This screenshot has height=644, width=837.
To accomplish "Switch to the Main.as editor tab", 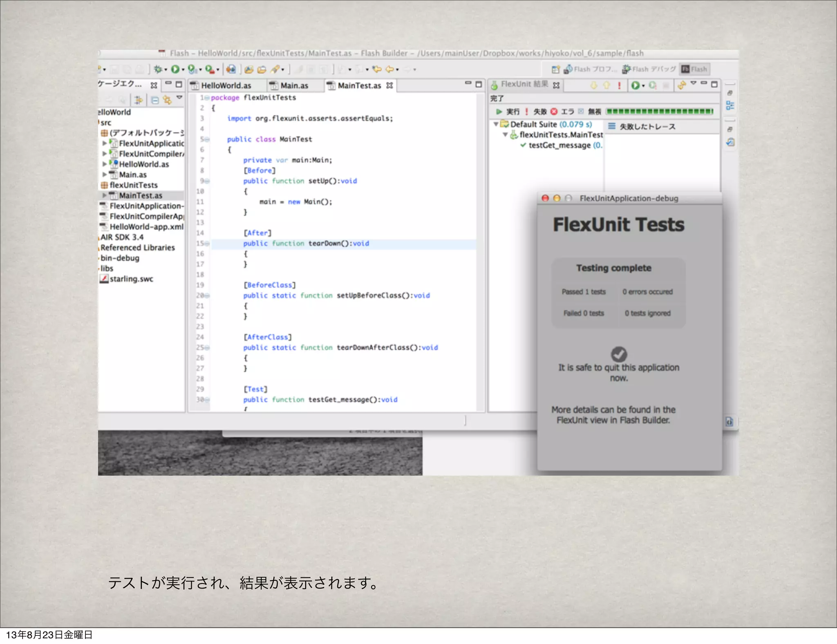I will 294,86.
